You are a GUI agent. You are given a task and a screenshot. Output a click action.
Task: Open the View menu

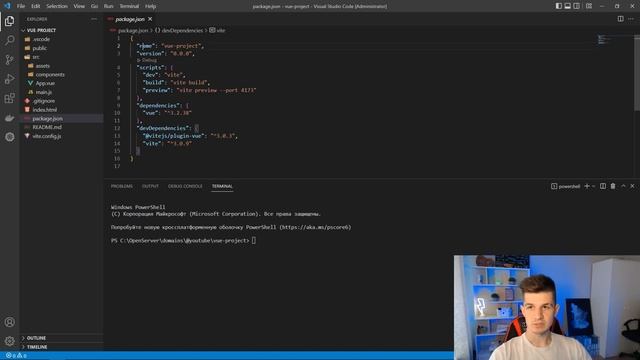point(79,6)
